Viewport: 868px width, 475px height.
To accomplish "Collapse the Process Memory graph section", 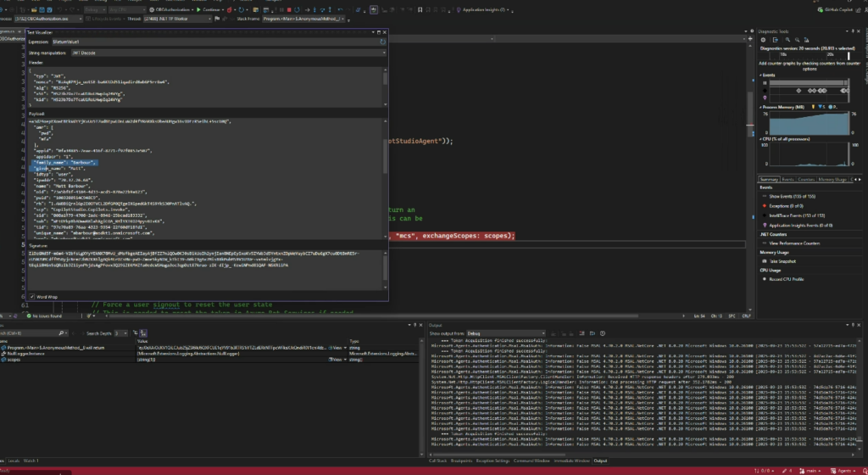I will tap(760, 107).
